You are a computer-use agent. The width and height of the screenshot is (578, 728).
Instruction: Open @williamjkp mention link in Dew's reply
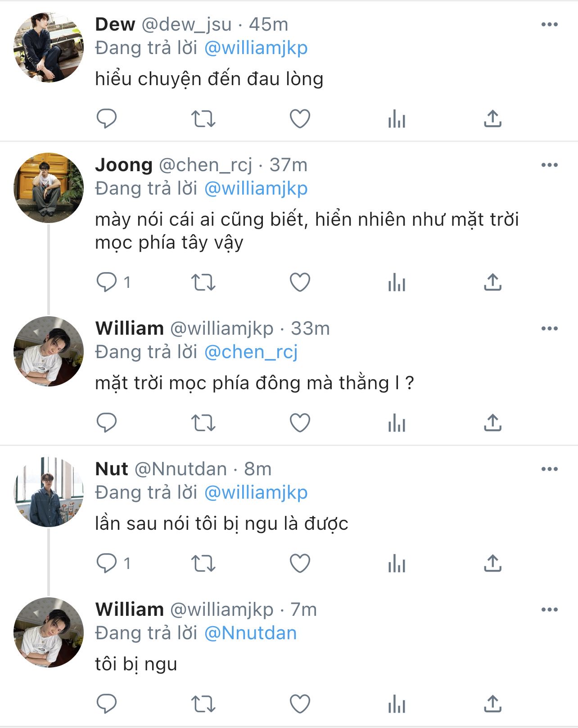256,48
